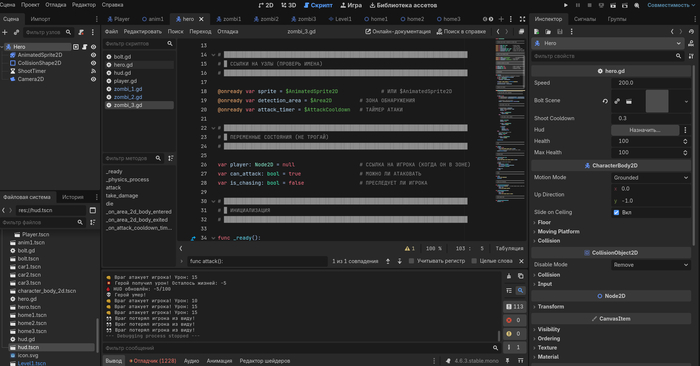Click the Stop running project icon
The height and width of the screenshot is (366, 700).
589,5
